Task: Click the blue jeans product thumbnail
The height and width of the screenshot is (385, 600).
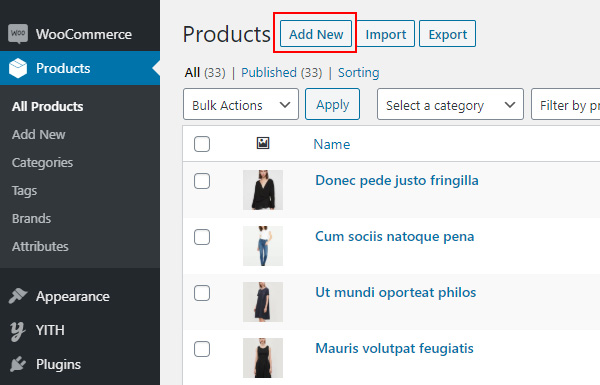Action: tap(263, 246)
